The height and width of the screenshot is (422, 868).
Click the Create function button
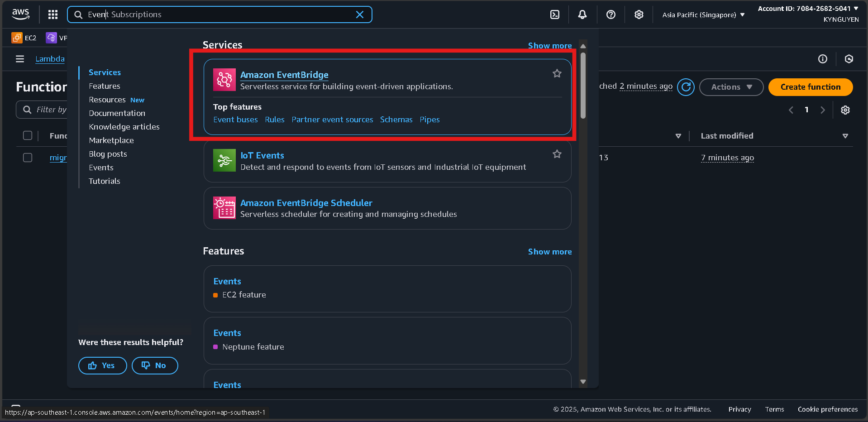(810, 87)
